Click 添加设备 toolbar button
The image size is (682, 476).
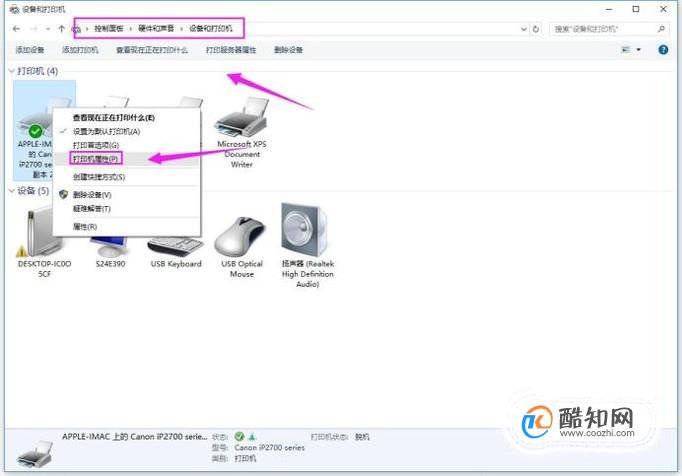30,50
